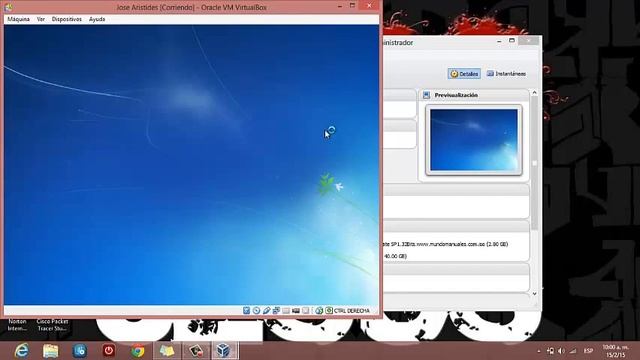
Task: Open the Máquina menu
Action: 18,19
